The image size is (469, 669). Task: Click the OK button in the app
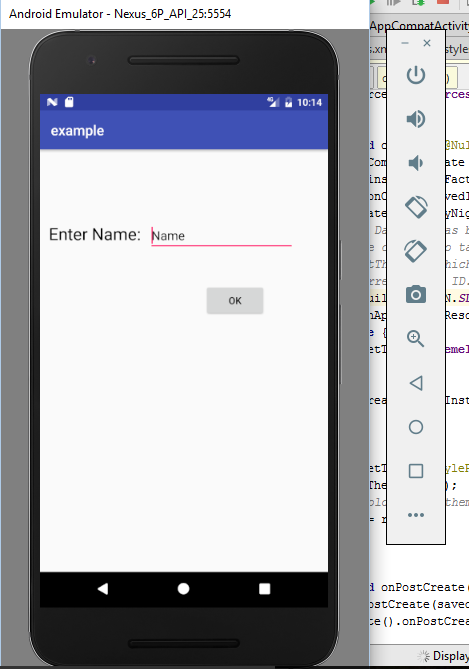[235, 301]
